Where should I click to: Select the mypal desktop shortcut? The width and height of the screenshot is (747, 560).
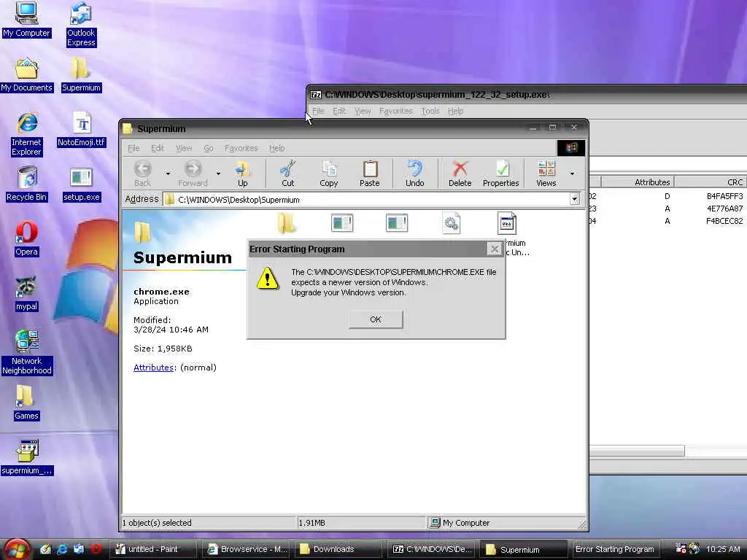tap(26, 294)
